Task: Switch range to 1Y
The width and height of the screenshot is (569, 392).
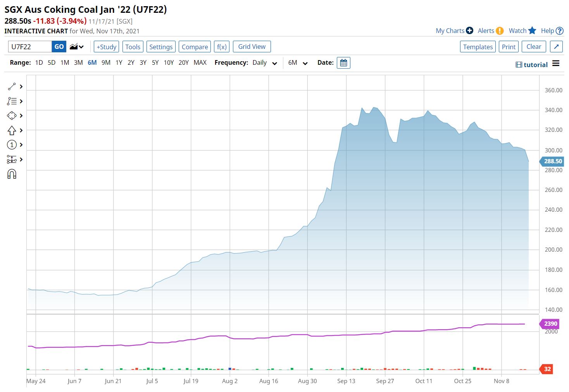Action: tap(119, 62)
